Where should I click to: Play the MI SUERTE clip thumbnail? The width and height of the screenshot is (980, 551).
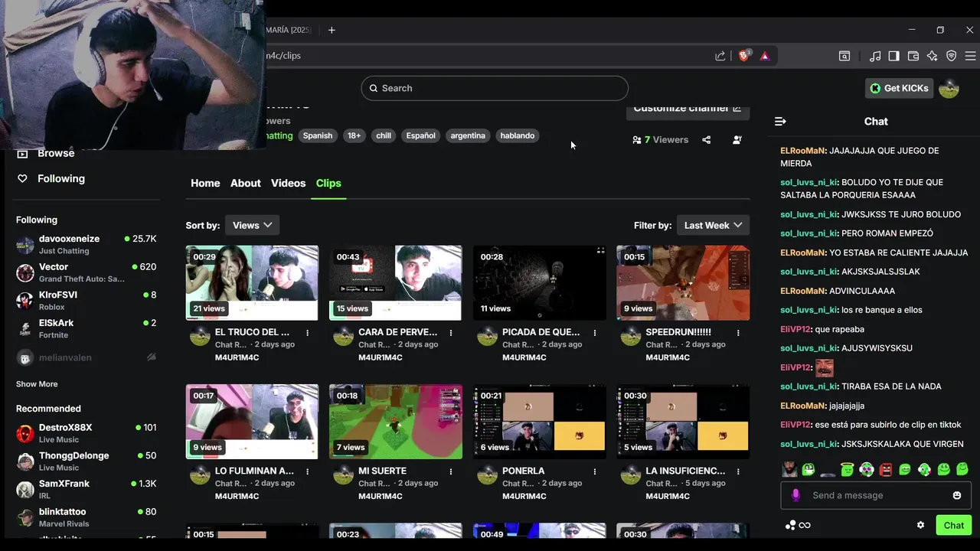tap(396, 422)
